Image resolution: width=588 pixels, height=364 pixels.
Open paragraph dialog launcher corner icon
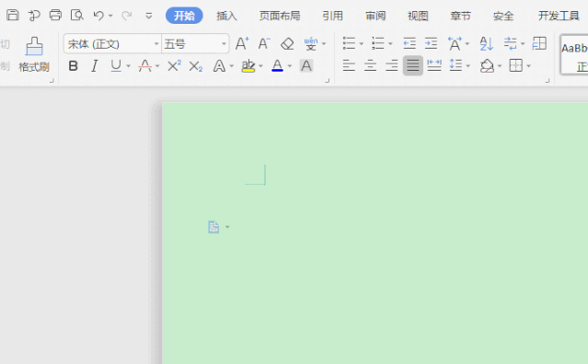tap(548, 80)
